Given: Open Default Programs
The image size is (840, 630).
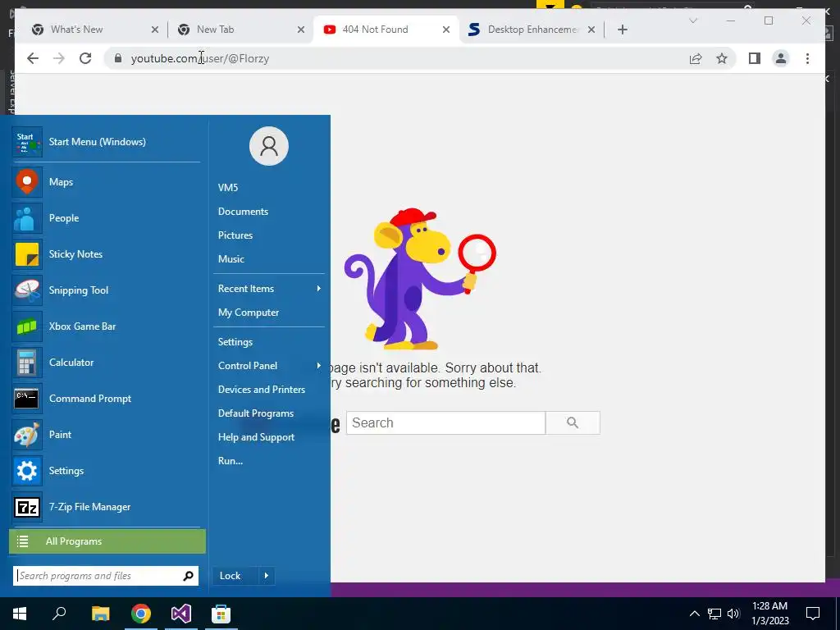Looking at the screenshot, I should coord(256,413).
